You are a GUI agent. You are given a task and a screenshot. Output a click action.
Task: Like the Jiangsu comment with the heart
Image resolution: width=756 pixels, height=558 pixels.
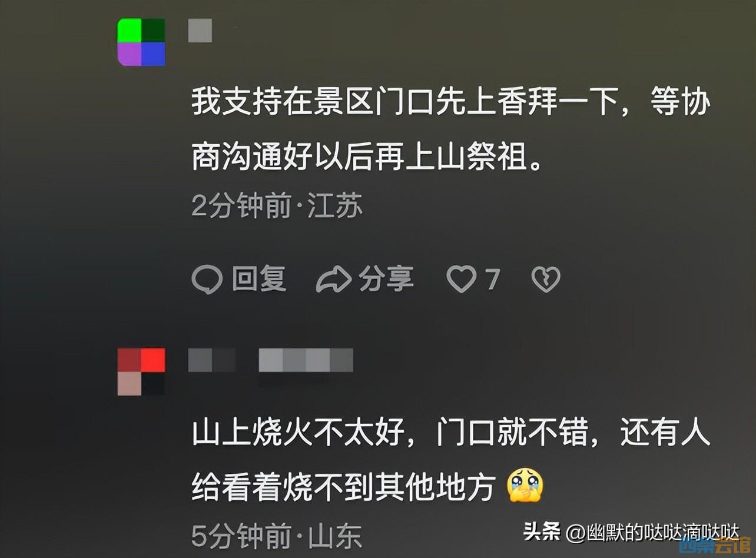tap(461, 280)
